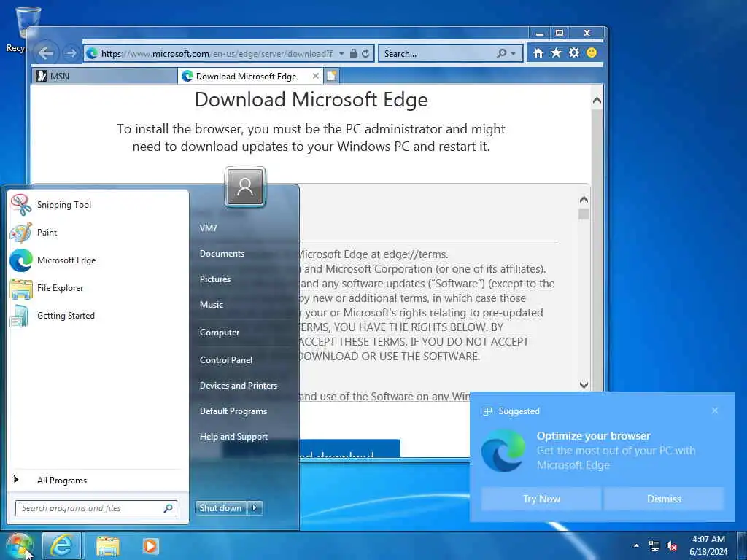Viewport: 747px width, 560px height.
Task: Click the page download button
Action: (350, 448)
